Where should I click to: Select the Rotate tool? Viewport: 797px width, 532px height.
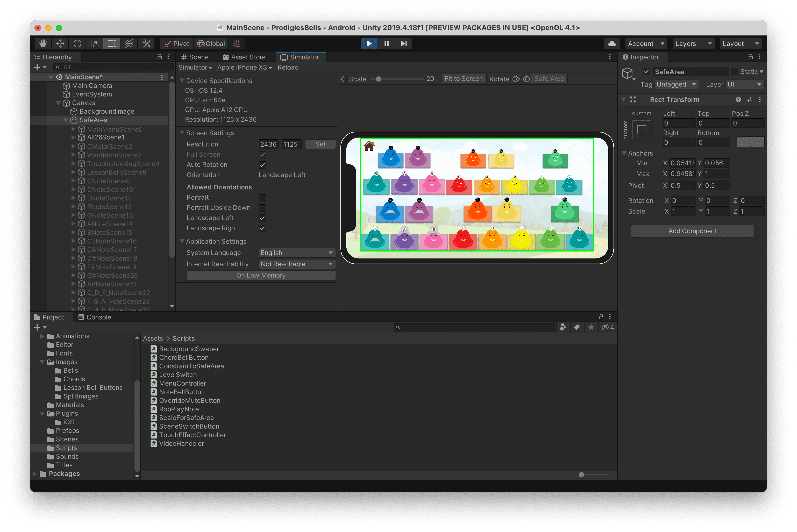tap(77, 44)
